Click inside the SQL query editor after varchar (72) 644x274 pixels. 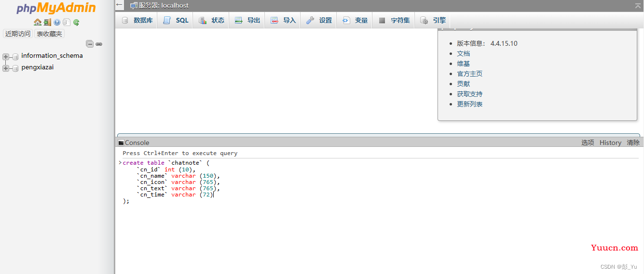[x=214, y=195]
